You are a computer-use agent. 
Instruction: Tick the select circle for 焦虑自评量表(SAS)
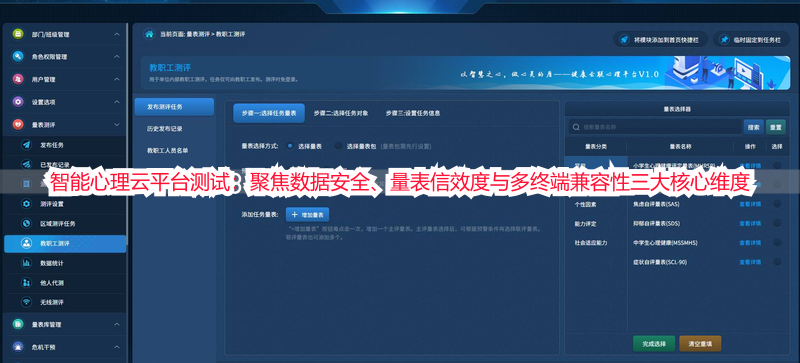[777, 204]
